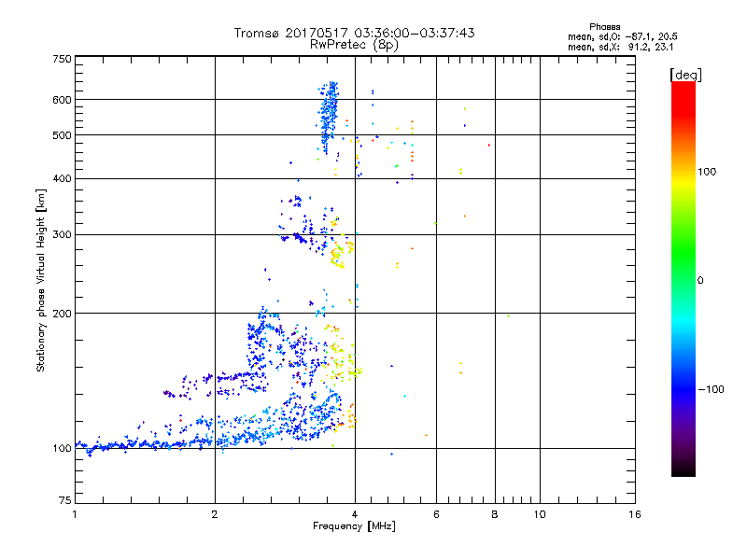Click the x-axis tick label '16'
The height and width of the screenshot is (560, 747).
(x=635, y=514)
